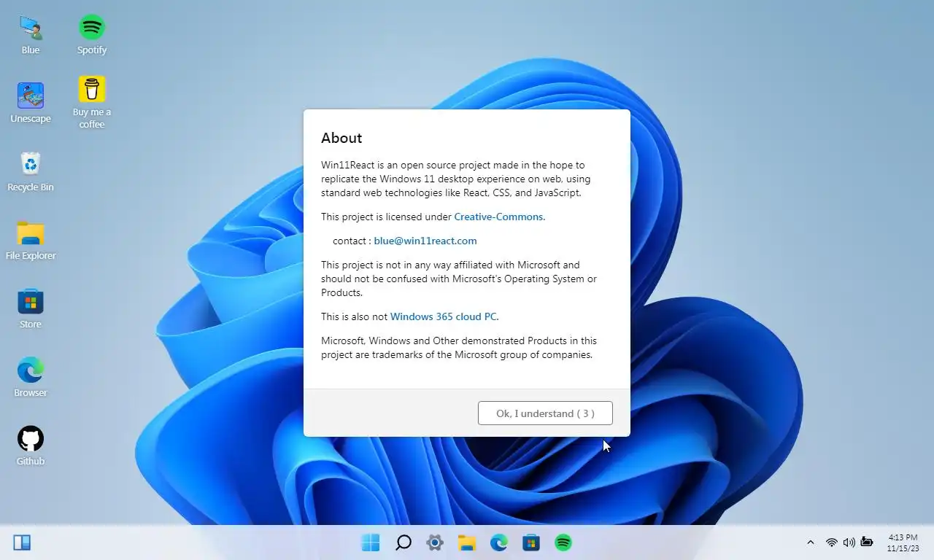Open the Creative-Commons license link

[498, 217]
